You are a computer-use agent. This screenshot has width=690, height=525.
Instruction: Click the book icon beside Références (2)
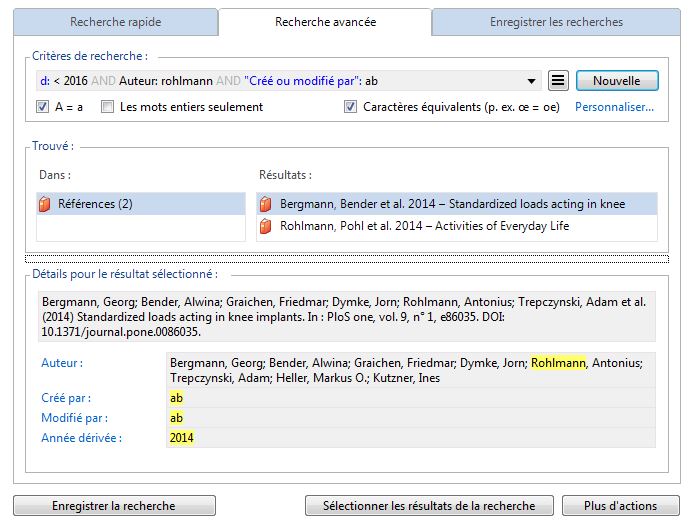point(44,204)
